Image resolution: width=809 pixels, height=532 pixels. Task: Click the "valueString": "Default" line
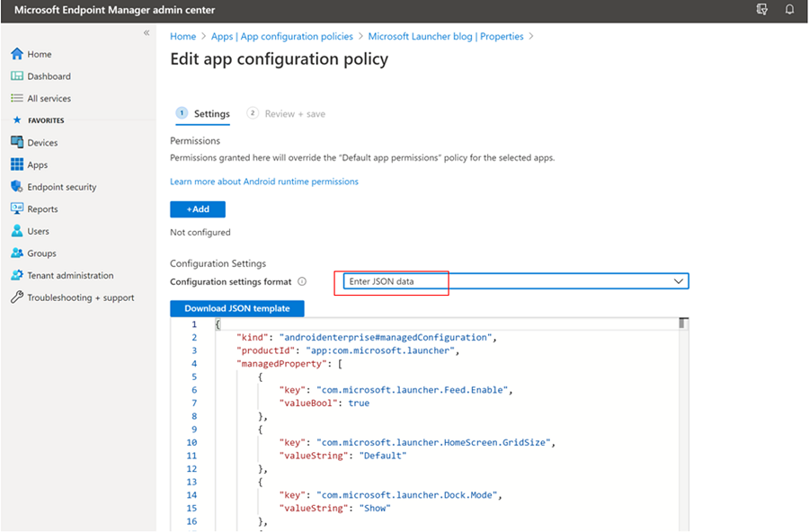click(x=342, y=456)
